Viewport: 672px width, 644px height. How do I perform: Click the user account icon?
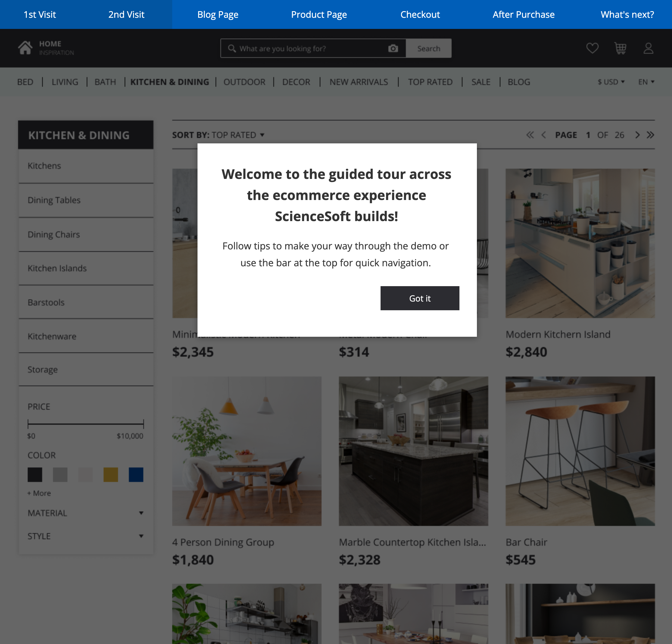coord(648,48)
